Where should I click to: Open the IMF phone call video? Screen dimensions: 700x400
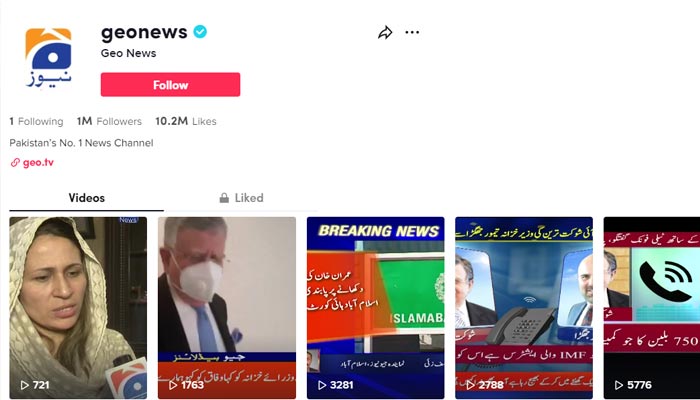coord(524,308)
